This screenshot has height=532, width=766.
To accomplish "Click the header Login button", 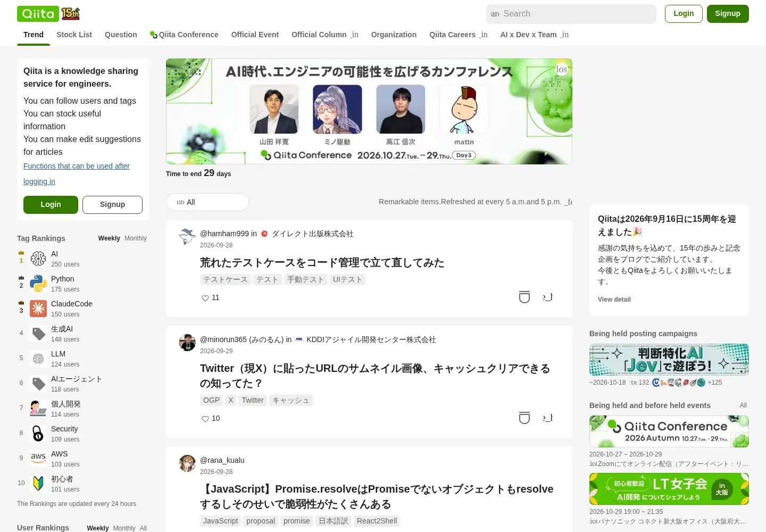I will (x=684, y=14).
